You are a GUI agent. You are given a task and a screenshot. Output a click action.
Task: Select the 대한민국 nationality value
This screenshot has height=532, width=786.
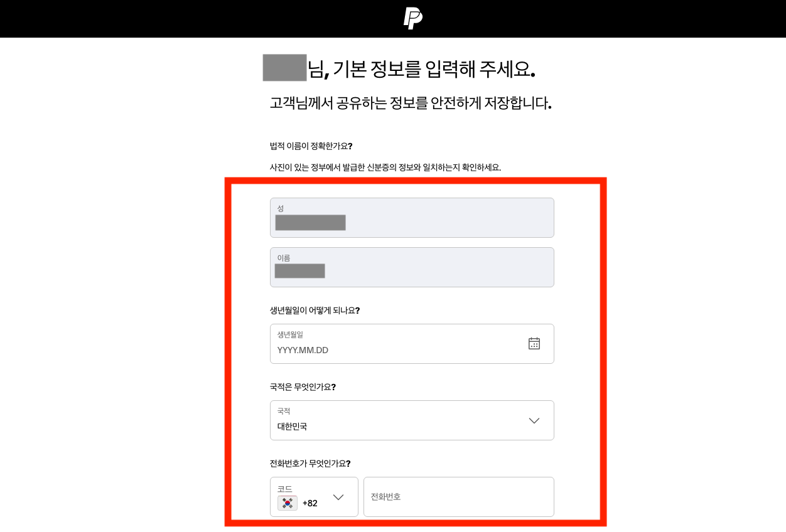tap(291, 426)
